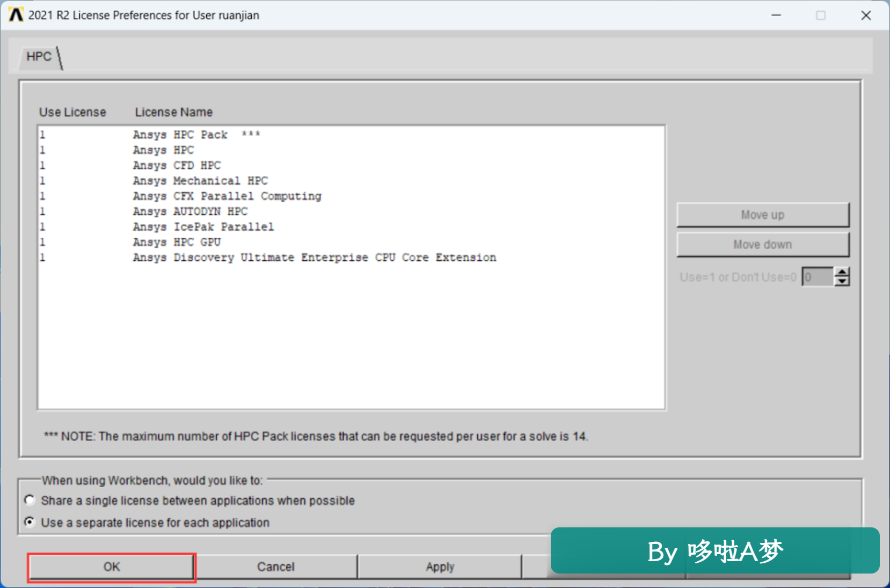Select the Ansys AUTODYN HPC license

(351, 212)
